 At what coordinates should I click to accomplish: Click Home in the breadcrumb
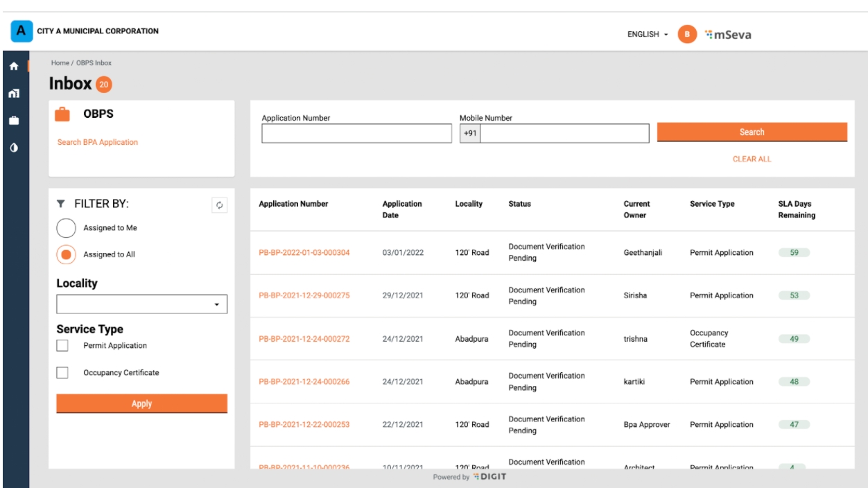(x=60, y=63)
